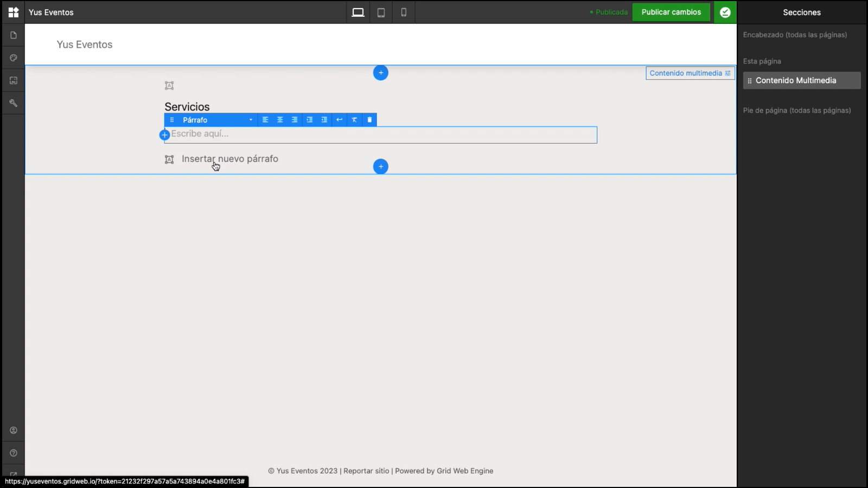Insert a line break with return arrow icon

pos(339,120)
